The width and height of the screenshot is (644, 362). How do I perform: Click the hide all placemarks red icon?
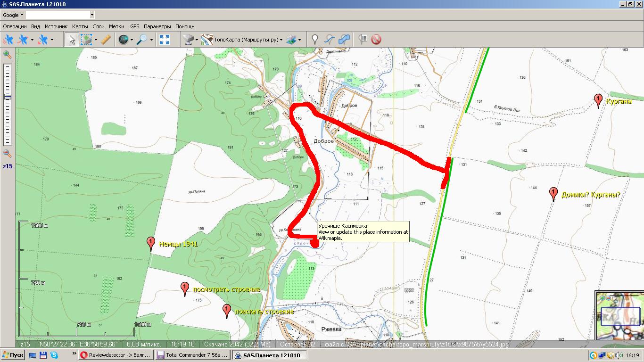pyautogui.click(x=376, y=40)
